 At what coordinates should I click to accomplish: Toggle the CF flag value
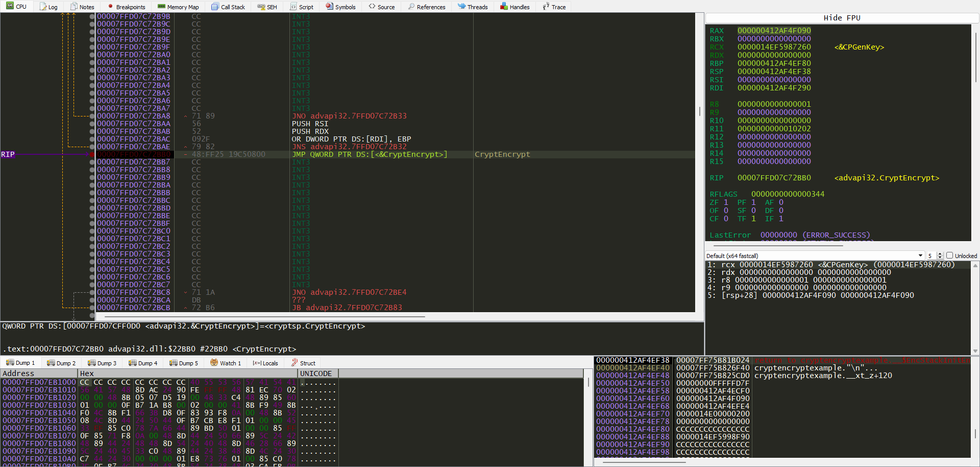click(x=726, y=219)
